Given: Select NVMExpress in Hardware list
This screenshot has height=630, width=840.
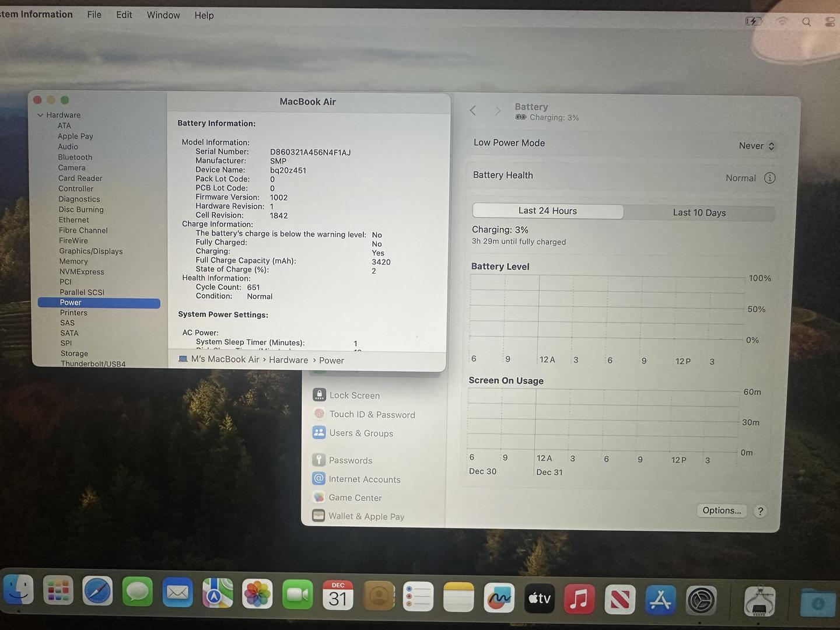Looking at the screenshot, I should click(x=82, y=271).
